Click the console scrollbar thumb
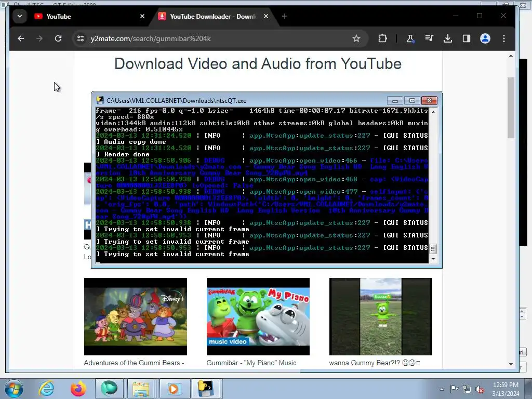Screen dimensions: 532x399 coord(433,249)
